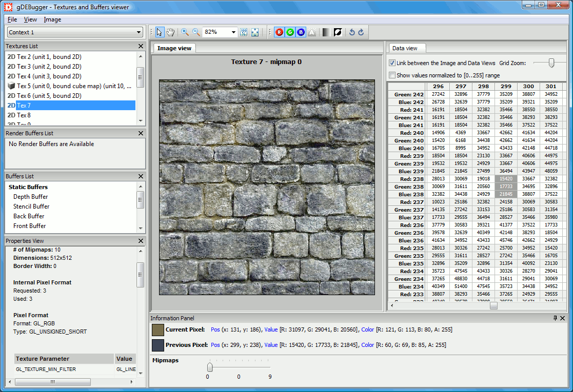Image resolution: width=573 pixels, height=392 pixels.
Task: Fit the image to window size
Action: (255, 32)
